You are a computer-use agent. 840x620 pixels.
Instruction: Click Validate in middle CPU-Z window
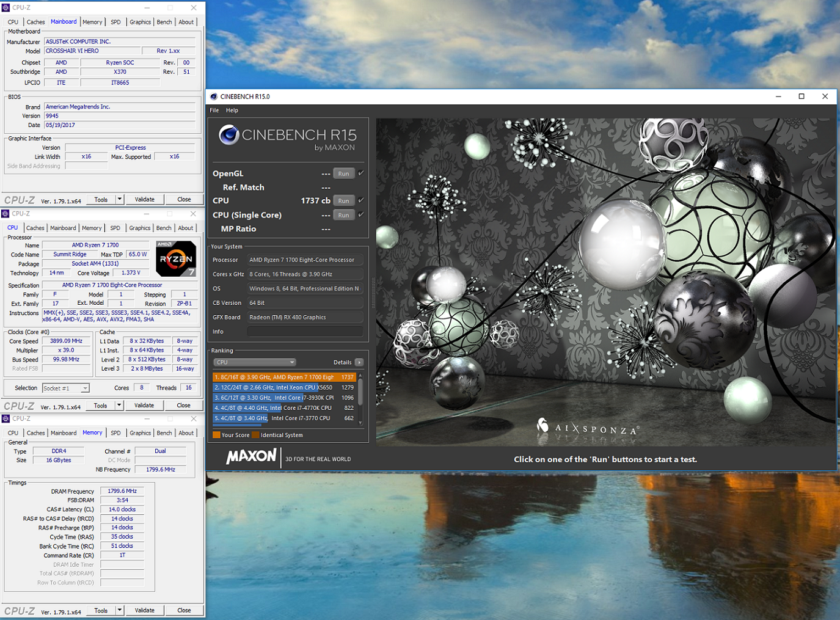coord(144,406)
